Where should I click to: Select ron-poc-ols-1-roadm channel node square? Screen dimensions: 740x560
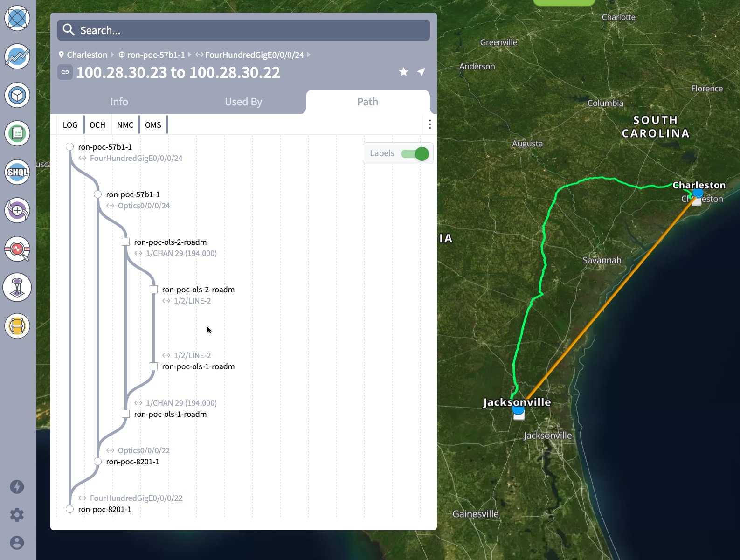tap(126, 414)
